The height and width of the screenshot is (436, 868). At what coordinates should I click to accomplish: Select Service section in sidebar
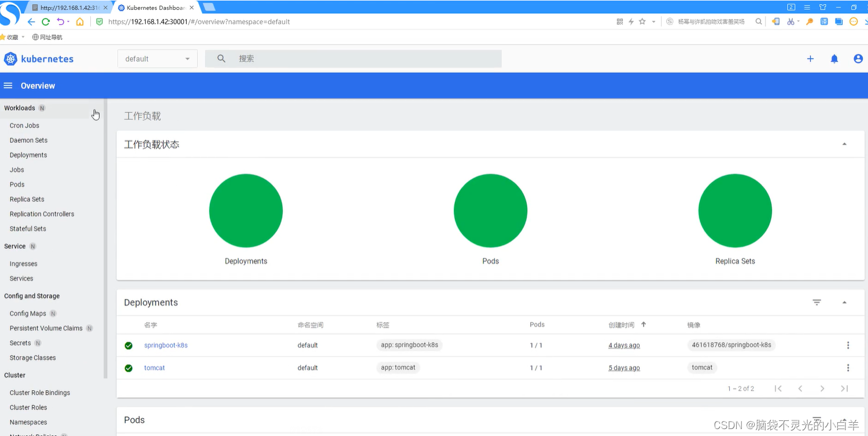click(x=14, y=246)
